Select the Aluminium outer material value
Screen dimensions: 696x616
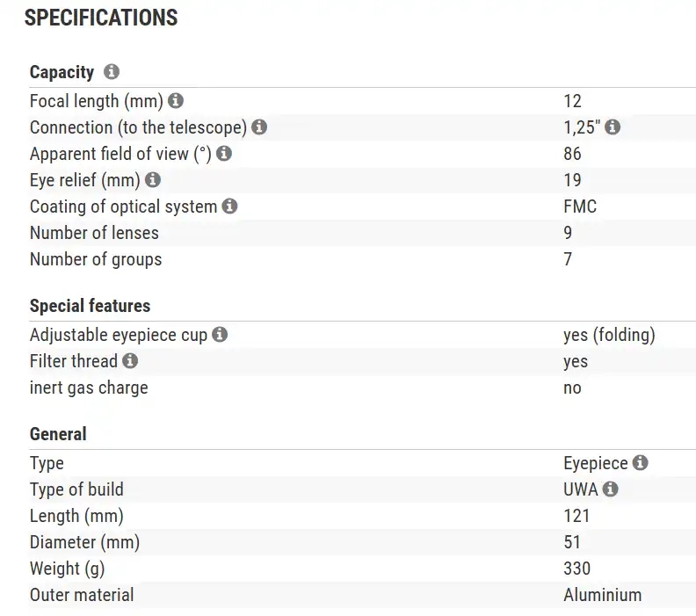tap(602, 595)
